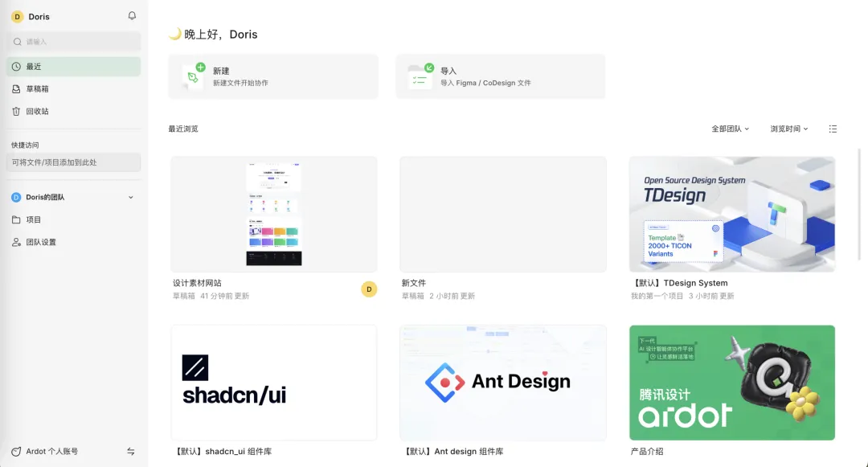868x467 pixels.
Task: Click the 快捷访问 placeholder box
Action: [x=74, y=162]
